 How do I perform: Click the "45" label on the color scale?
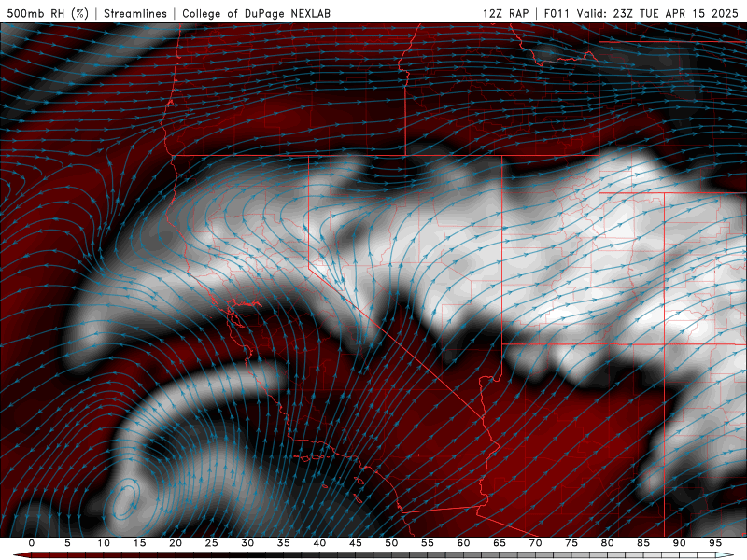tap(356, 543)
